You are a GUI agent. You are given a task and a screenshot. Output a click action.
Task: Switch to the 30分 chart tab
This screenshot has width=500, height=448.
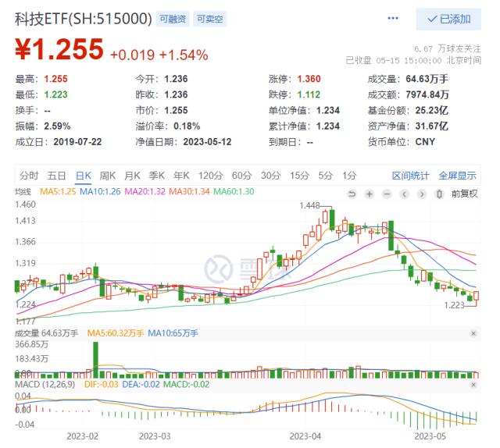tap(270, 176)
